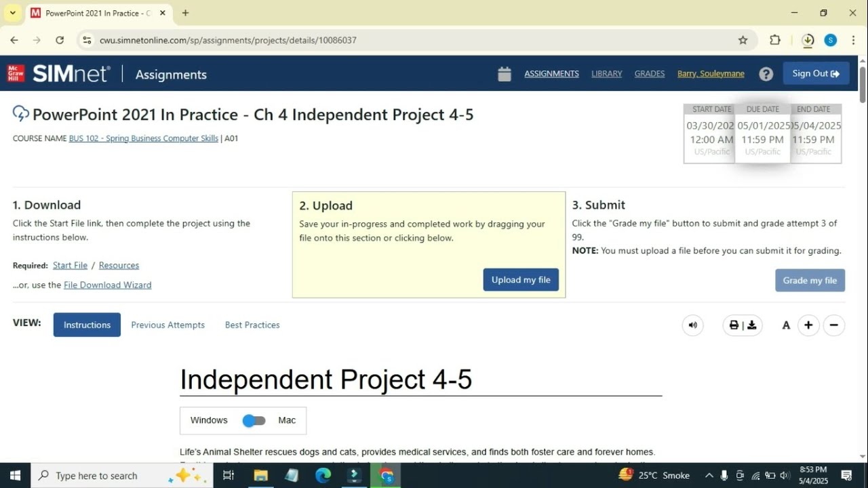Open ASSIGNMENTS in top navigation
Image resolution: width=868 pixels, height=488 pixels.
tap(551, 73)
